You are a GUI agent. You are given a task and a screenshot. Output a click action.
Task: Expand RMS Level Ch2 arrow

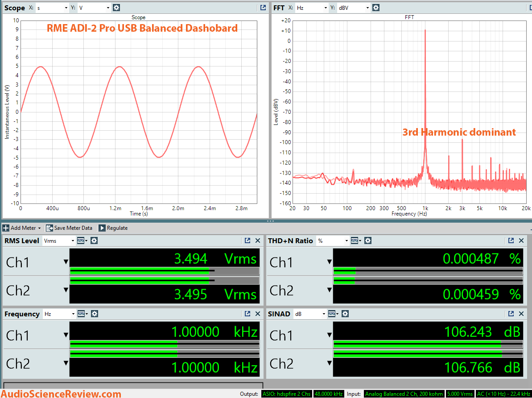coord(66,290)
